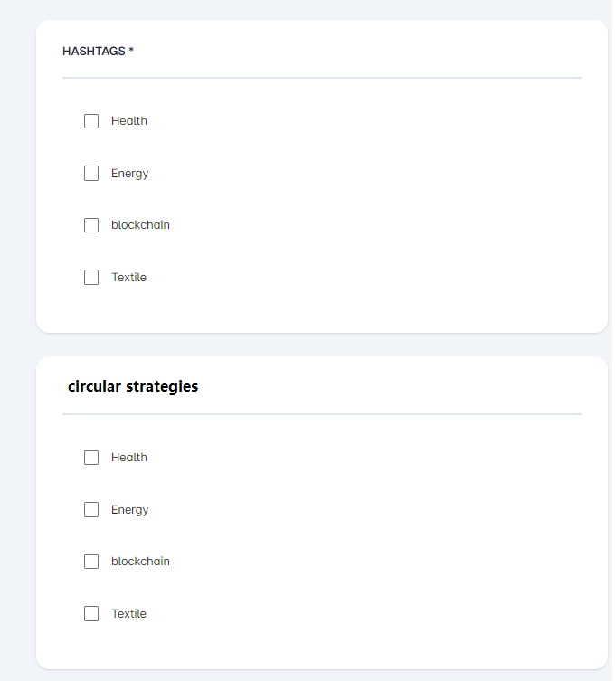Click the divider line below circular strategies title
The image size is (616, 681).
click(321, 414)
